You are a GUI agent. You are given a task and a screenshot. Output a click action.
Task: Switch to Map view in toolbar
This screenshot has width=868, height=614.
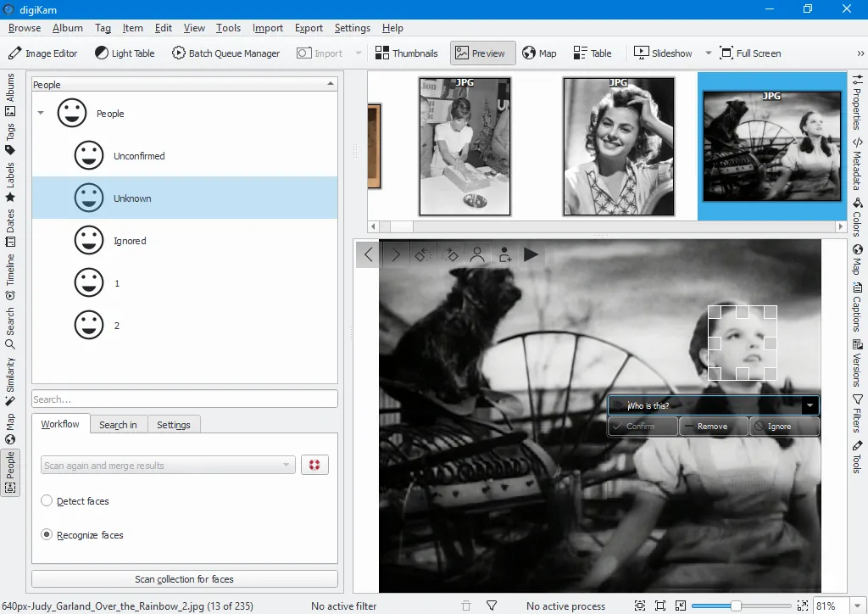[x=539, y=53]
